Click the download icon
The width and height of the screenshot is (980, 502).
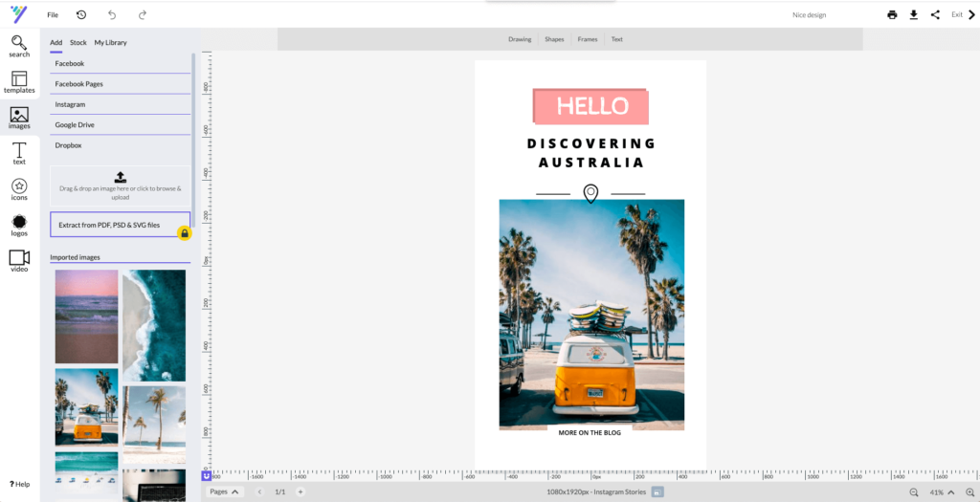(x=913, y=15)
